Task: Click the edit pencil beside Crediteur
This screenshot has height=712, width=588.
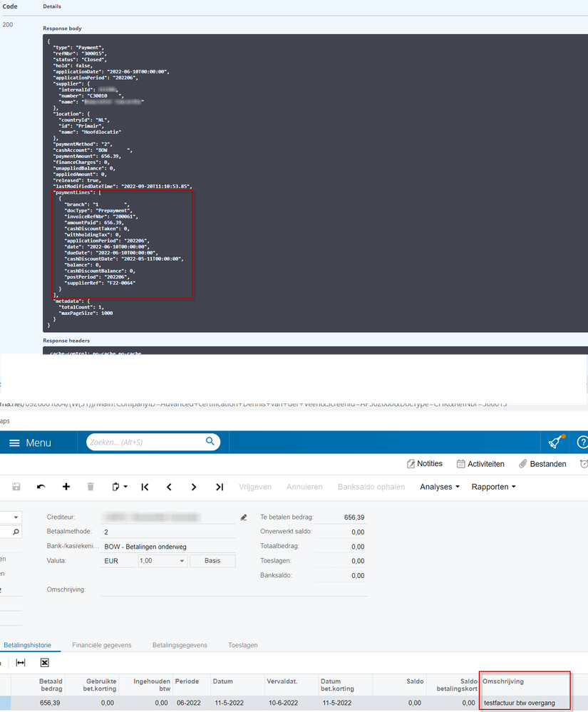Action: pos(244,517)
